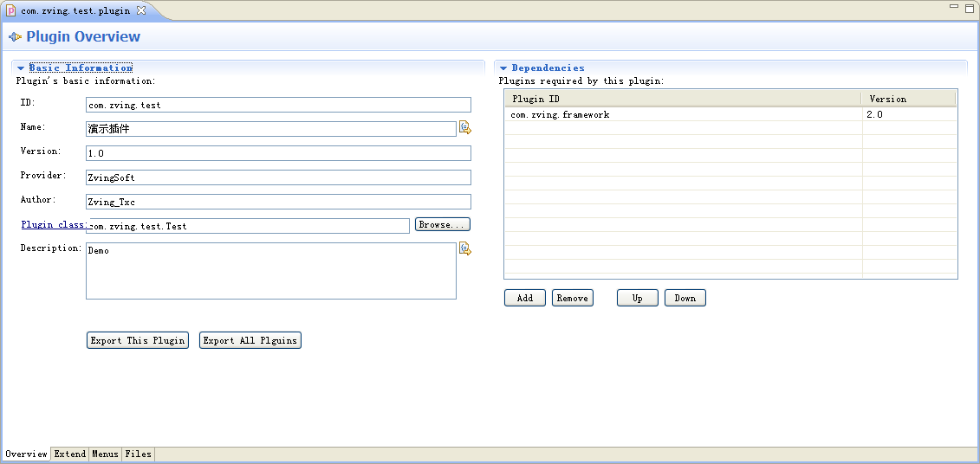
Task: Move dependency up with Up button
Action: 637,298
